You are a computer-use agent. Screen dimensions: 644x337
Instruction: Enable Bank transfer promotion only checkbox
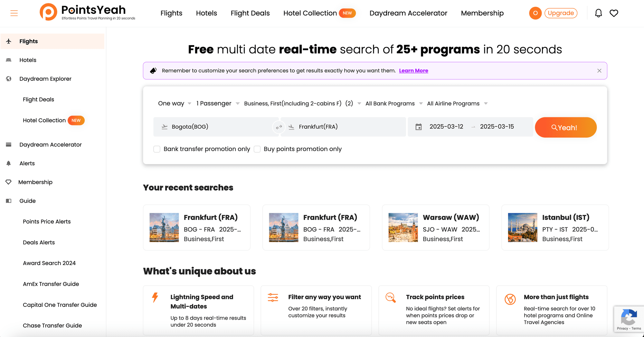[157, 149]
